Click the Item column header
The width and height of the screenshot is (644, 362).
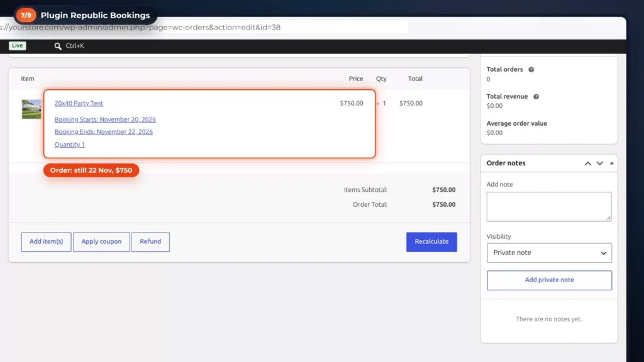pyautogui.click(x=28, y=79)
